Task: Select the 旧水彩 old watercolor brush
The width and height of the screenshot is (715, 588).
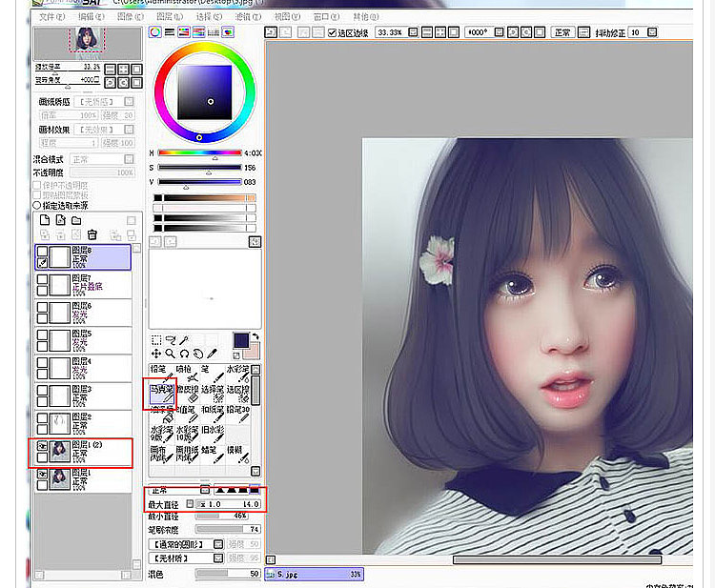Action: tap(213, 435)
